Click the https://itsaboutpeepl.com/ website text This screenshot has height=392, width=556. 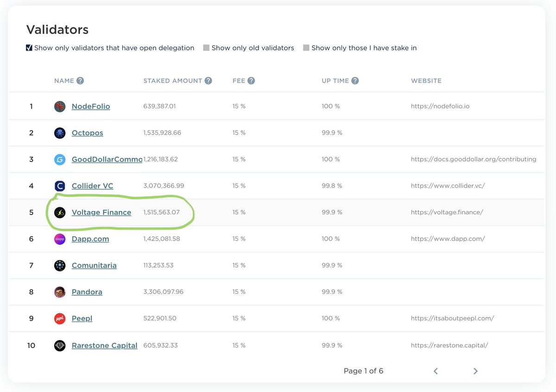click(x=453, y=318)
